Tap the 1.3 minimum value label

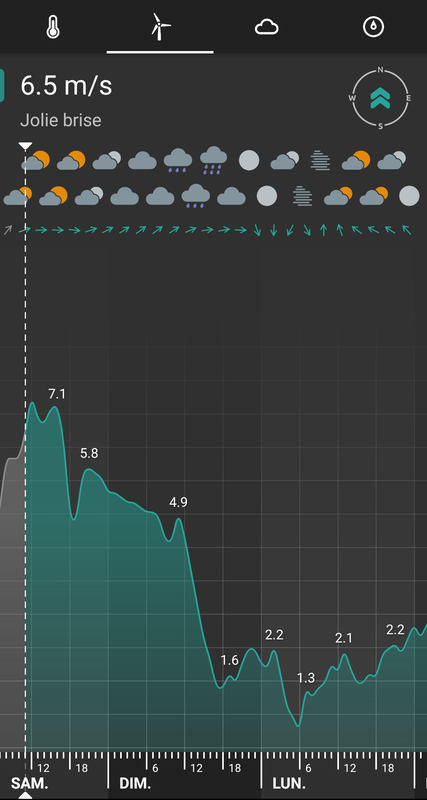pos(306,678)
